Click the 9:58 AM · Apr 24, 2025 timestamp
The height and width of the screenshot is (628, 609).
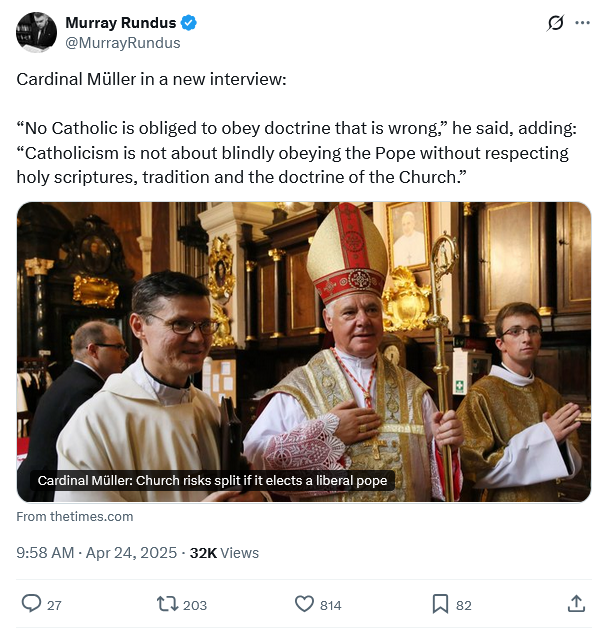[97, 552]
